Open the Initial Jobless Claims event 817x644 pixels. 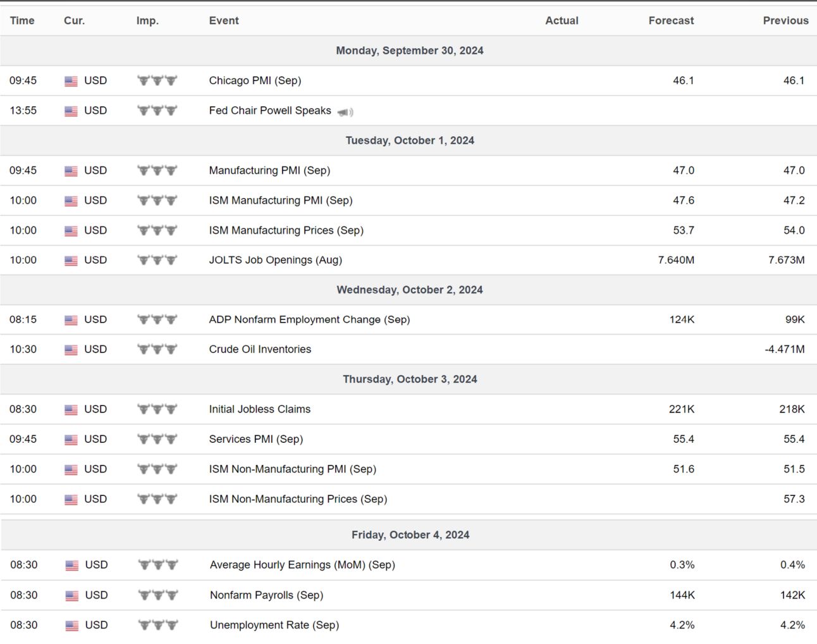point(259,409)
